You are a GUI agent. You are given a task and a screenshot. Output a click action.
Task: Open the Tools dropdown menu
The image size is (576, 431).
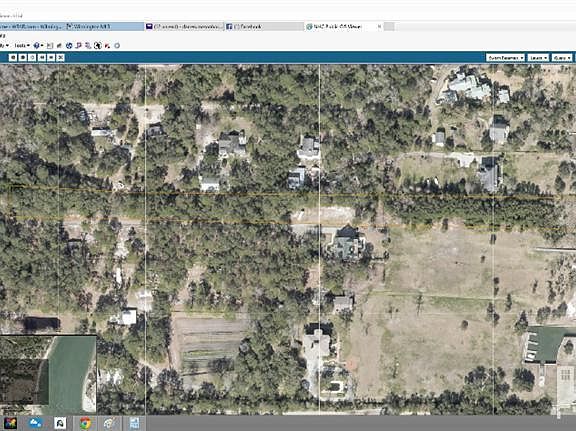click(22, 46)
